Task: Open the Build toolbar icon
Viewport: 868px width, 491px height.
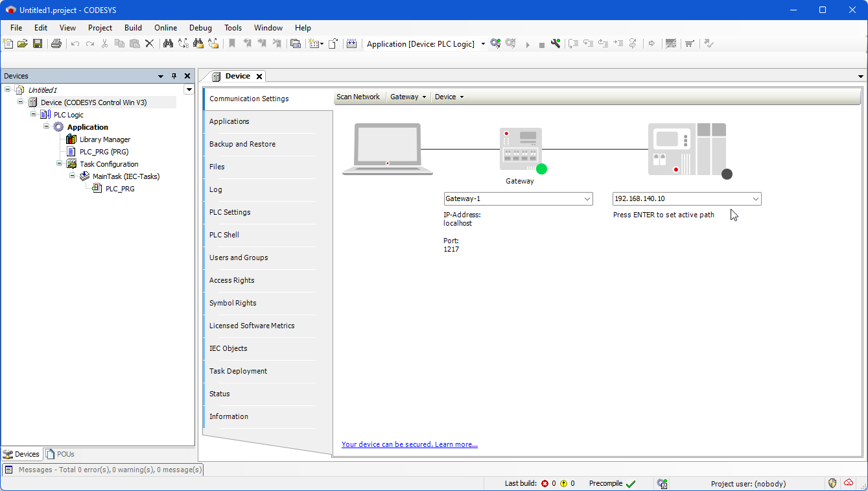Action: coord(555,43)
